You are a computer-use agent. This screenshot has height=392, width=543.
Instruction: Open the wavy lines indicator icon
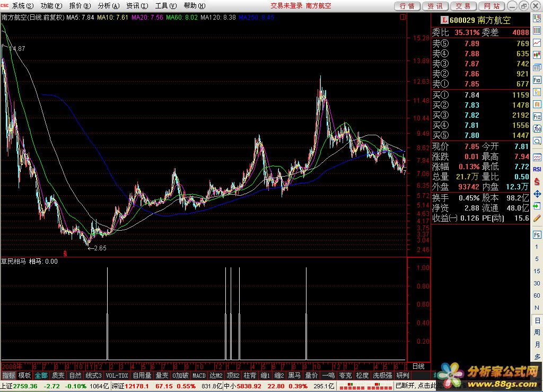coord(537,157)
